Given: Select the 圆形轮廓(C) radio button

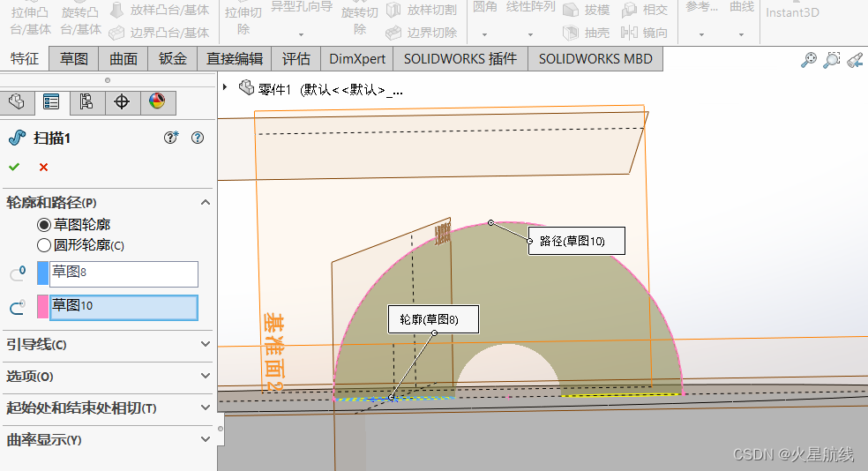Looking at the screenshot, I should pyautogui.click(x=44, y=245).
